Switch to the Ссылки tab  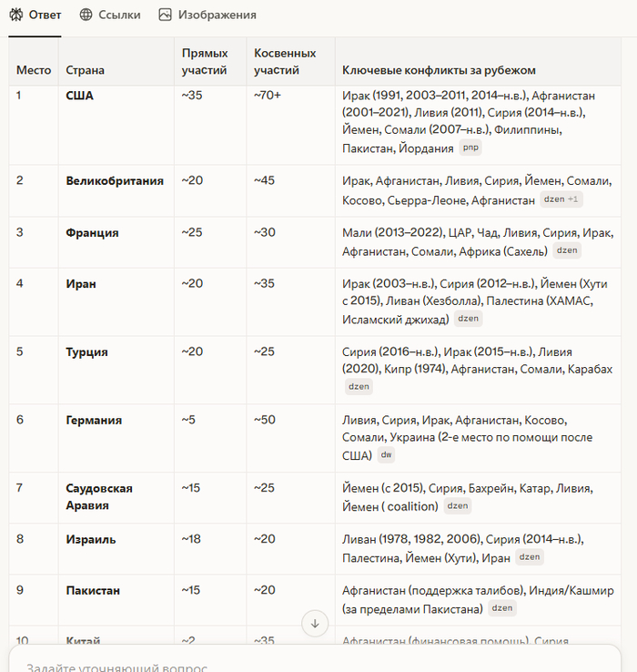[x=110, y=15]
